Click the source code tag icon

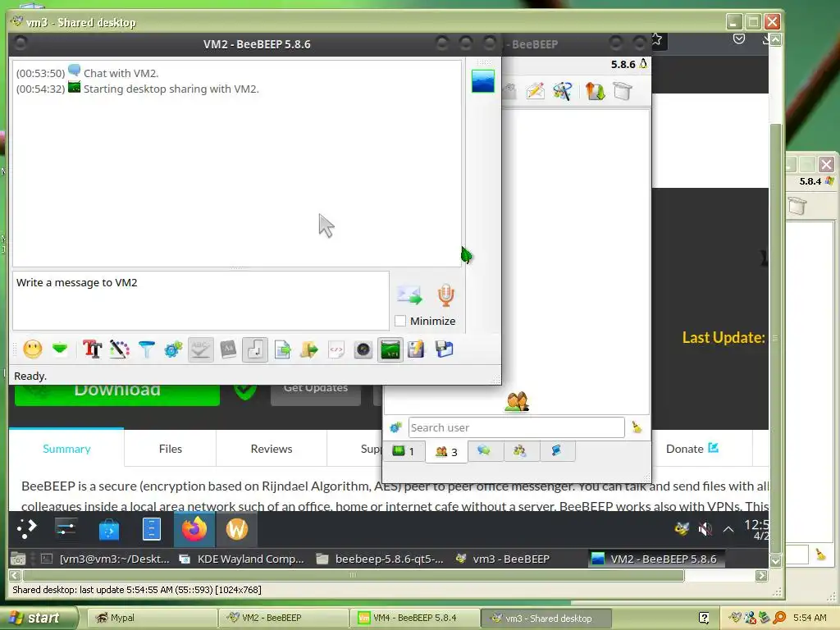pos(336,349)
